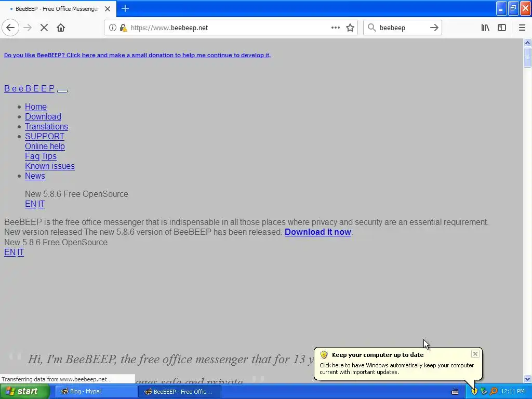
Task: Go back using the browser back arrow
Action: [x=10, y=28]
